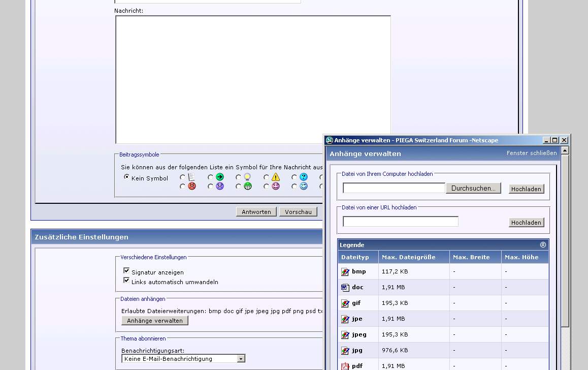Click the light bulb post symbol icon
588x370 pixels.
[247, 177]
